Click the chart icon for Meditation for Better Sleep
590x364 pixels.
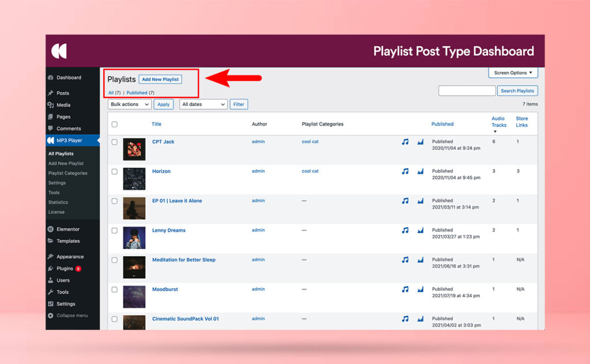tap(420, 260)
